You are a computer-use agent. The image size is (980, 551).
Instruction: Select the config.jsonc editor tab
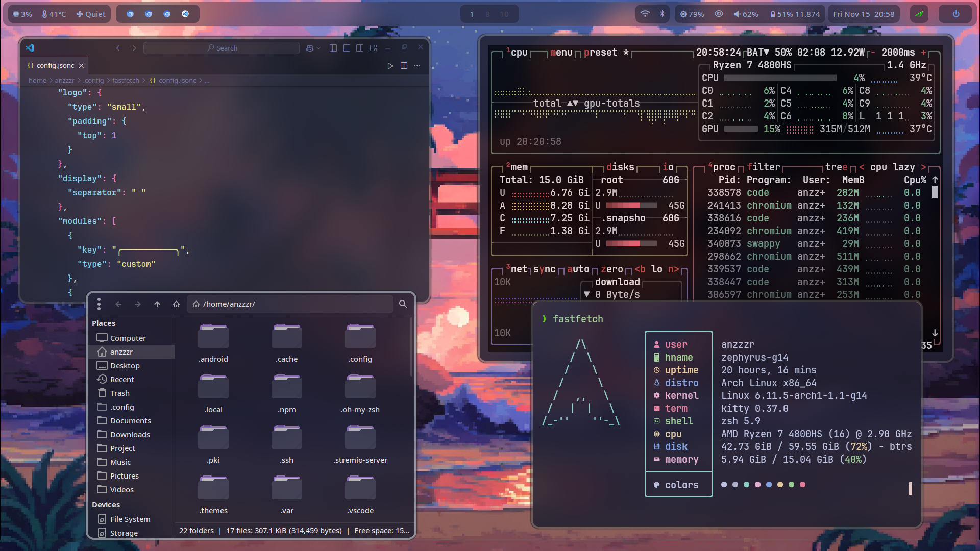pos(55,65)
